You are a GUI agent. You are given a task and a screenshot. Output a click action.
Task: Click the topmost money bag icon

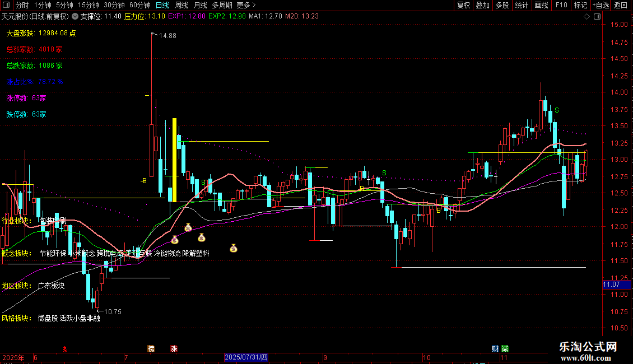[188, 227]
